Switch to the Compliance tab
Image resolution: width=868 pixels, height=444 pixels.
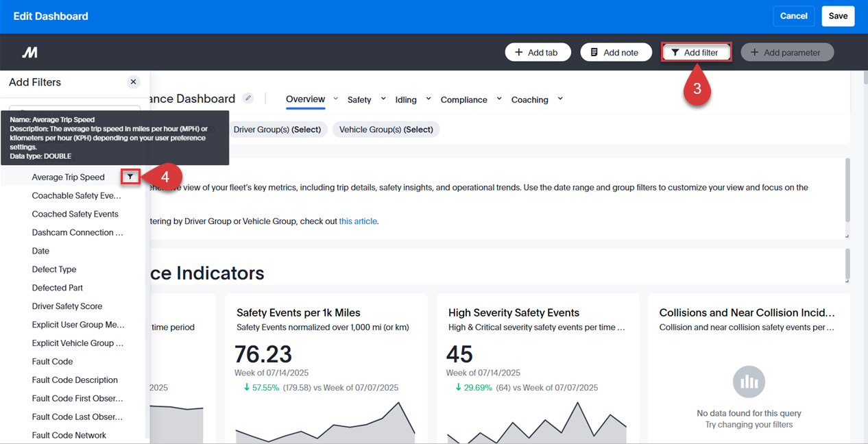(463, 99)
